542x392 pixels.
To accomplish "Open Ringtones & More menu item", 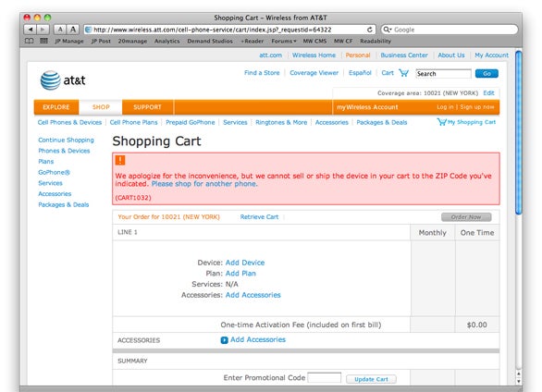I will click(281, 122).
